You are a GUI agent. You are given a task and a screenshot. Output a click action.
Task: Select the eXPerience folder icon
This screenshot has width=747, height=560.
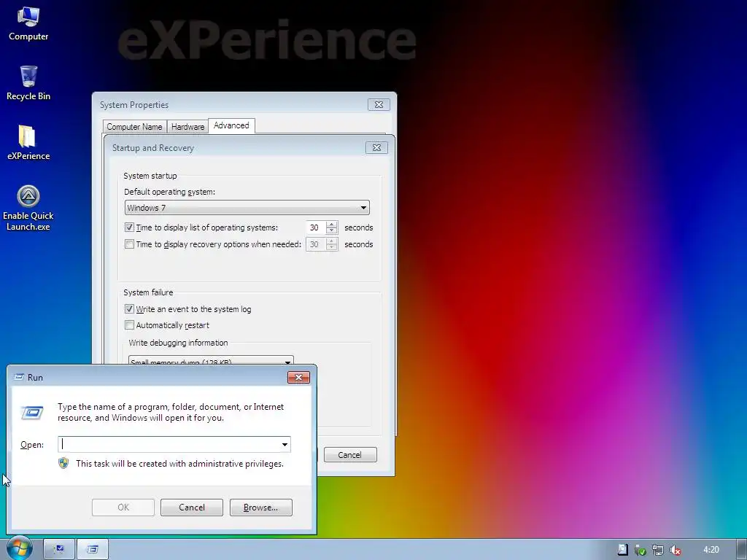[28, 143]
